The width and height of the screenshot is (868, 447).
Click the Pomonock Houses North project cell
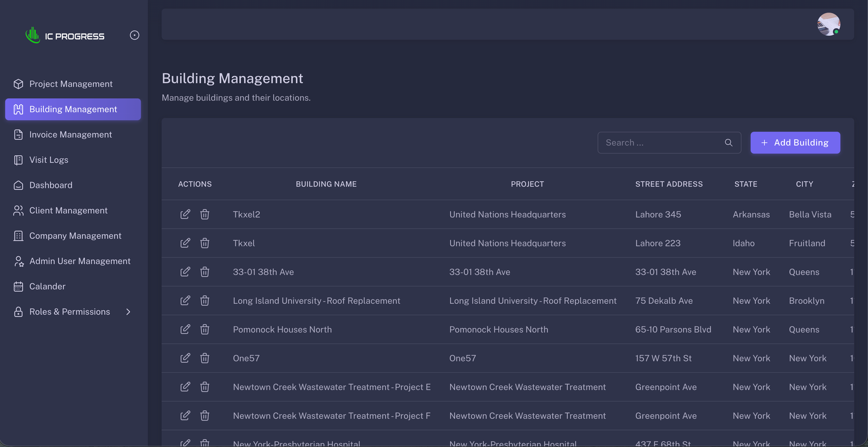(499, 329)
